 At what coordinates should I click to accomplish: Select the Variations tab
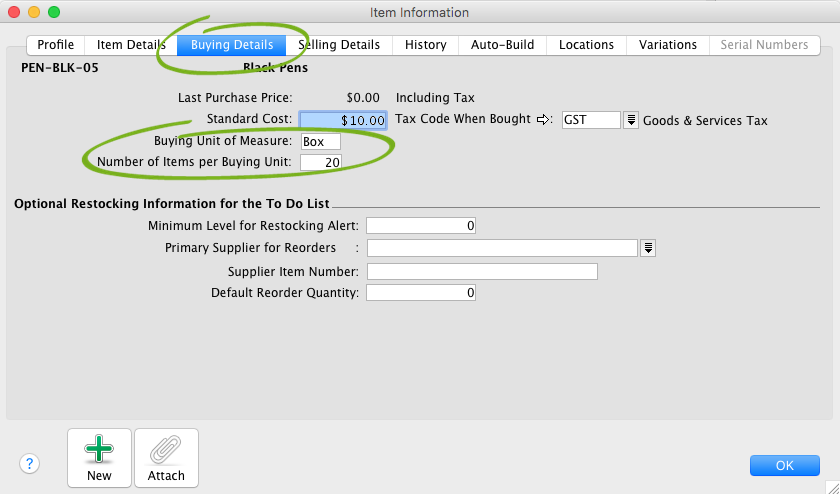tap(668, 45)
